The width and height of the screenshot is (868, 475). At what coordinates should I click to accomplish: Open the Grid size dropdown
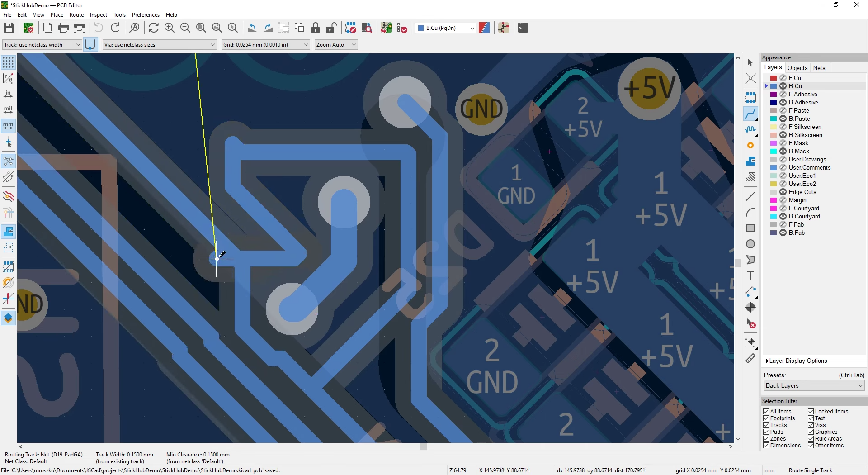click(x=266, y=45)
